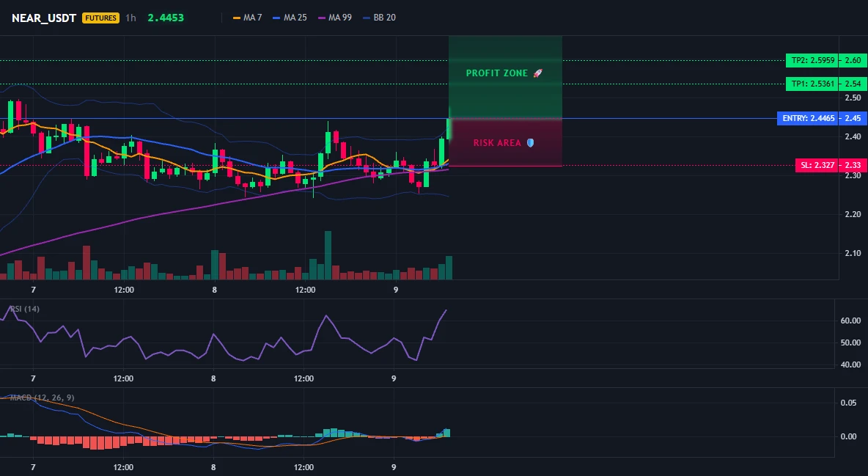
Task: Click the tallest green volume bar
Action: click(328, 255)
